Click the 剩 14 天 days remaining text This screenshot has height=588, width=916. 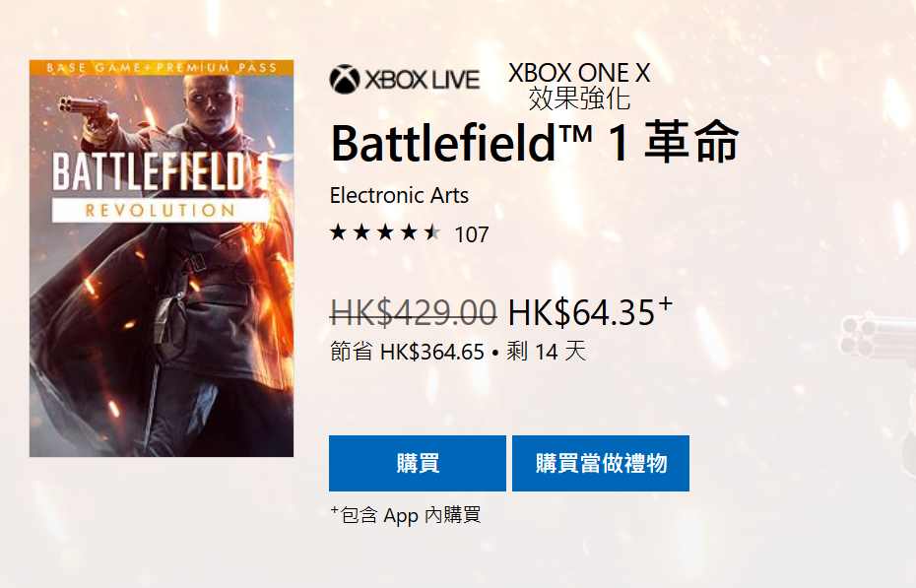click(x=547, y=352)
